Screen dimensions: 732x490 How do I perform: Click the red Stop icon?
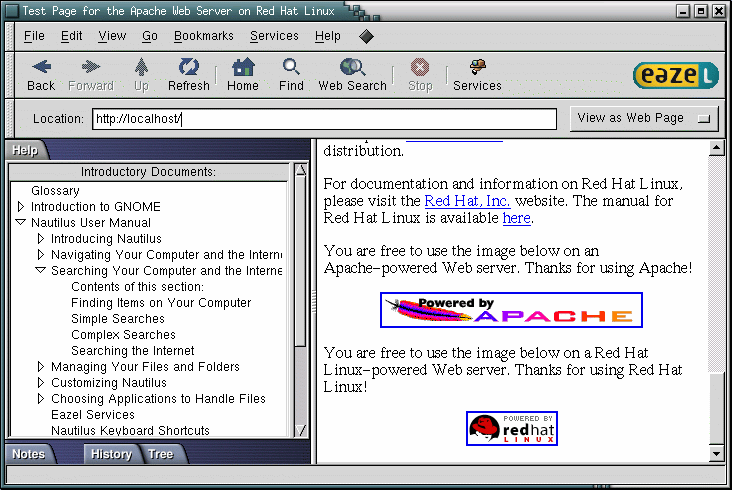point(420,67)
